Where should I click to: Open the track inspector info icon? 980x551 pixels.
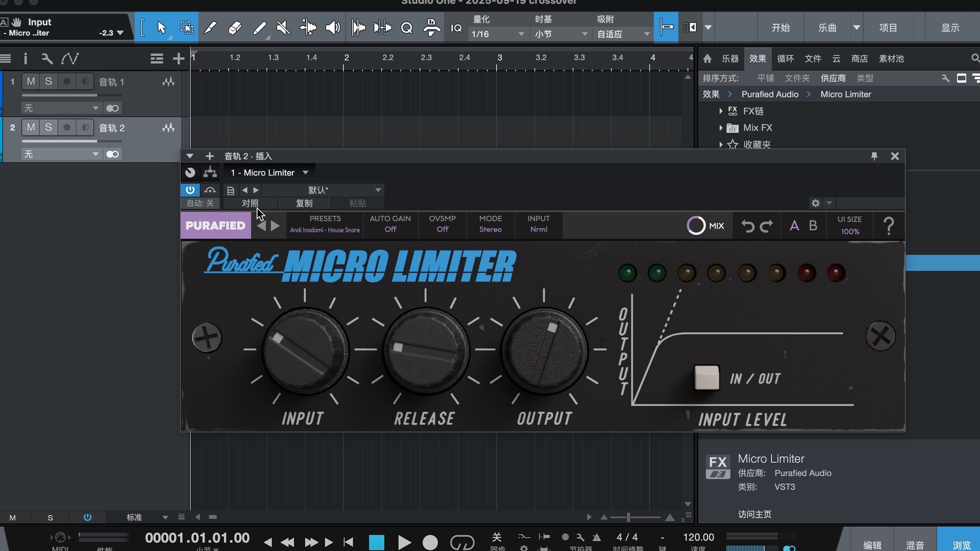click(x=26, y=59)
